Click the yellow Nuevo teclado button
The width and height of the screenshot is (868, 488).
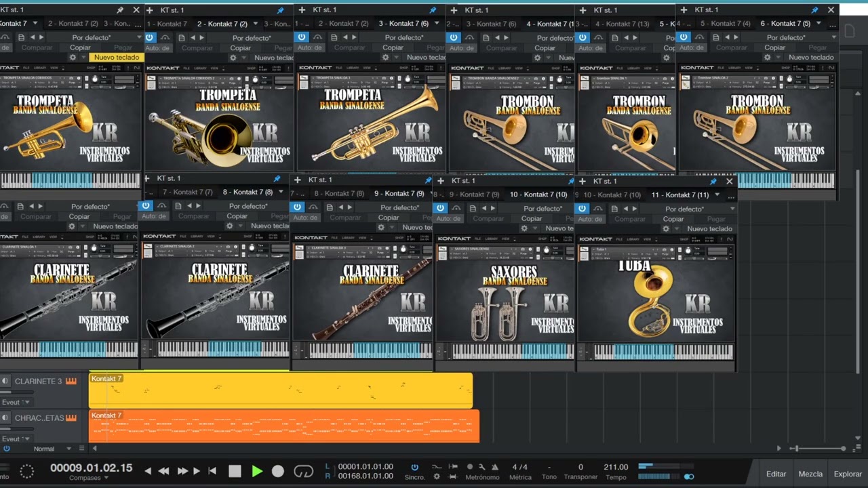click(116, 58)
